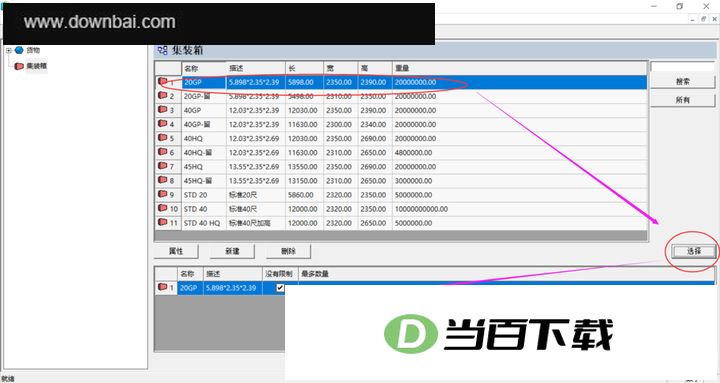Click the 3000000.00 weight cell

tap(520, 180)
